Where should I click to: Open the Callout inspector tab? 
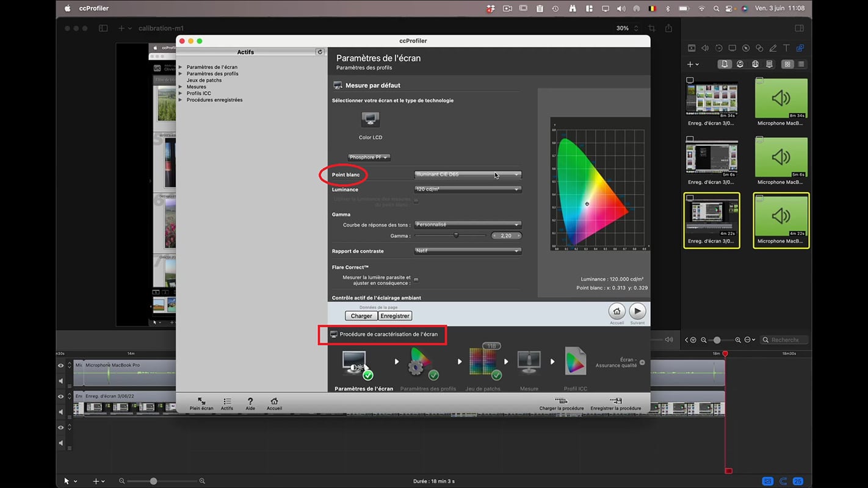(x=746, y=48)
